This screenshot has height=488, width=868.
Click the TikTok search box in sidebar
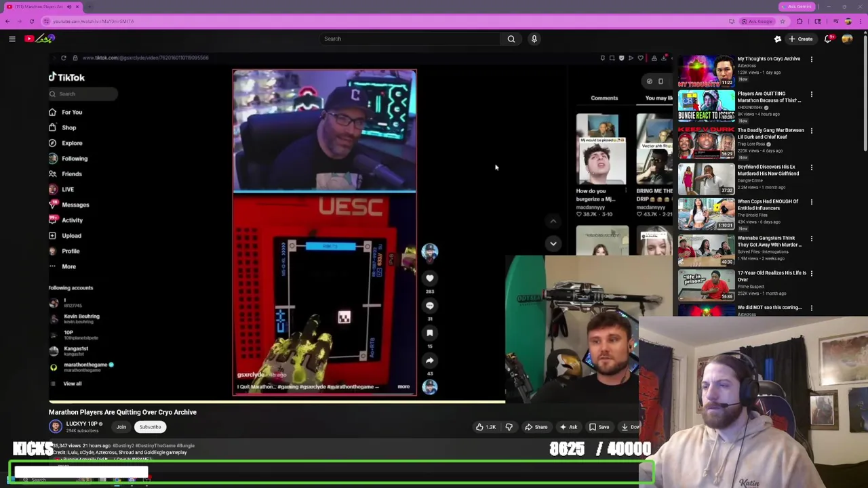83,94
